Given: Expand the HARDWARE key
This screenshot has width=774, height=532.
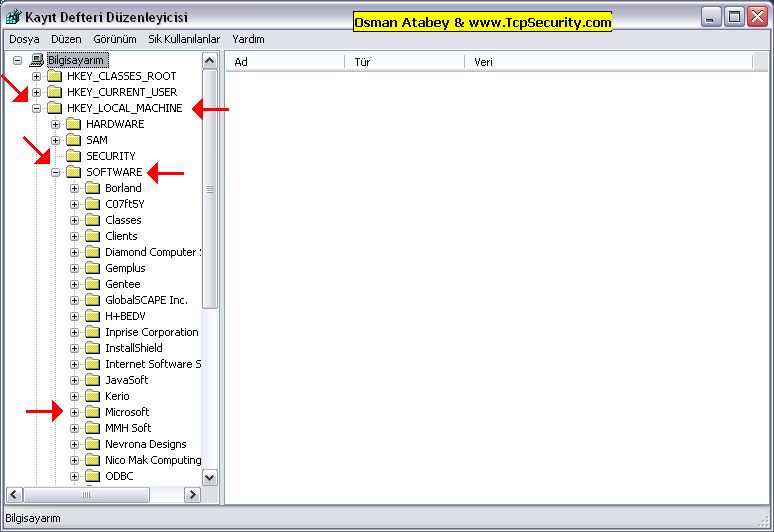Looking at the screenshot, I should 56,124.
